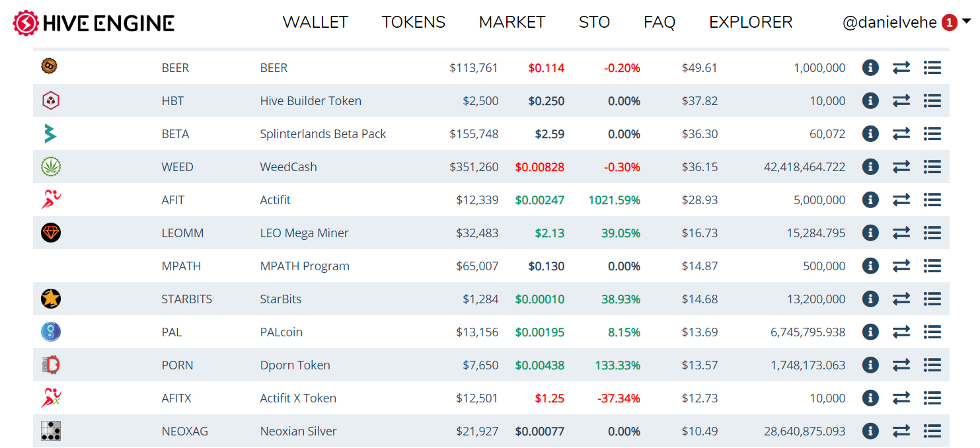
Task: Show WeedCash token info
Action: coord(870,167)
